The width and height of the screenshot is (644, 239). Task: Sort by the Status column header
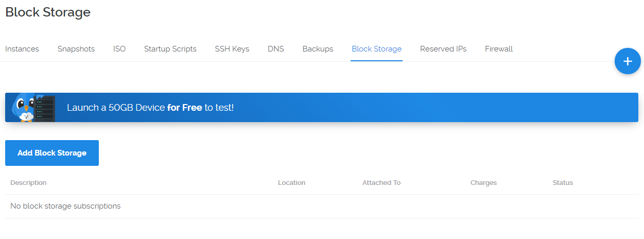563,183
